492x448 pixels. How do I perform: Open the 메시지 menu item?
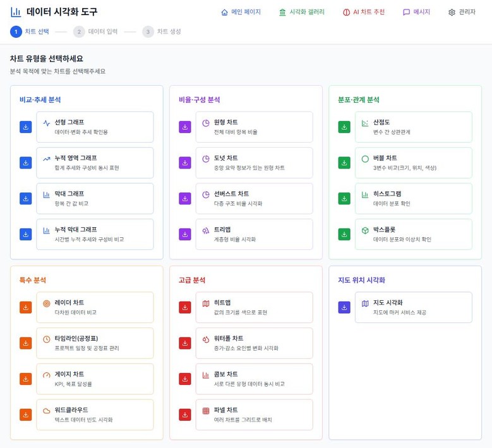[416, 12]
